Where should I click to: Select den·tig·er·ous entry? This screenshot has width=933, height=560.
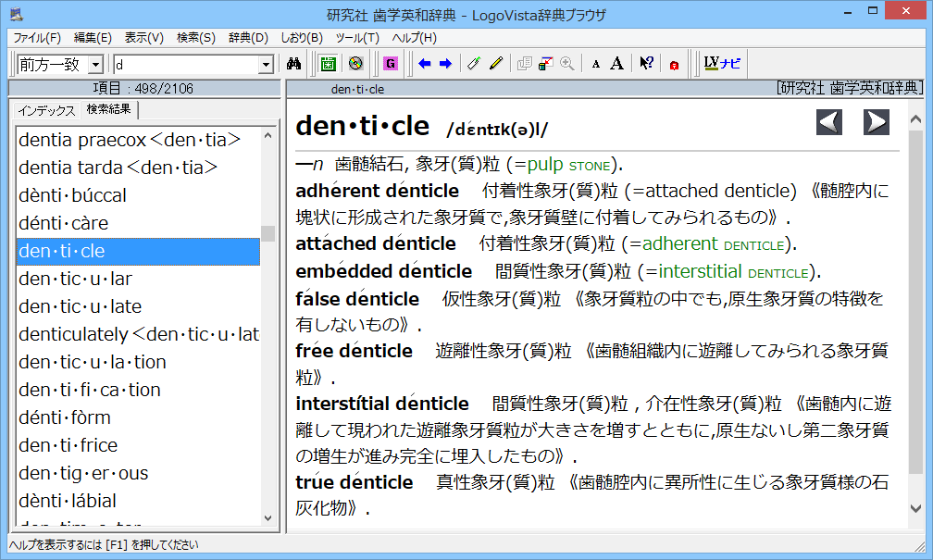click(x=138, y=473)
